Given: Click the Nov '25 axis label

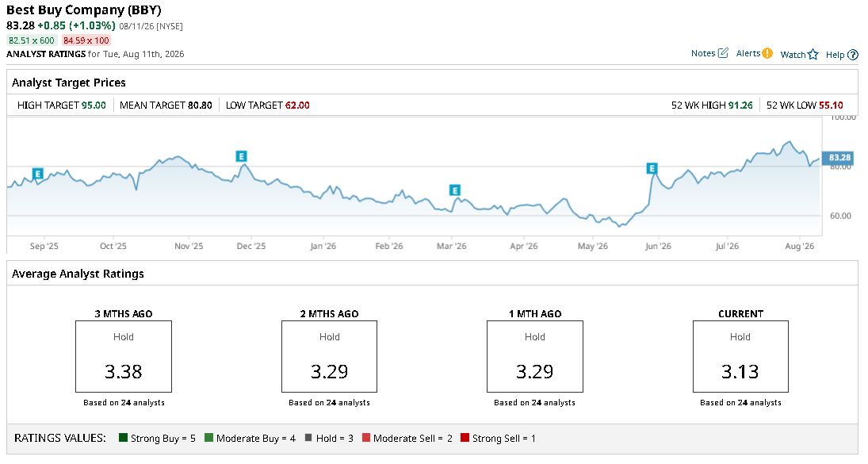Looking at the screenshot, I should [x=189, y=246].
